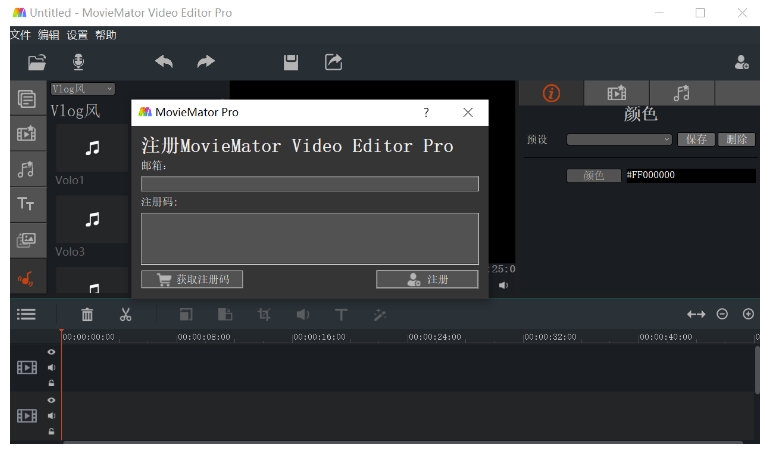Click preview volume speaker icon
This screenshot has width=771, height=451.
tap(504, 285)
